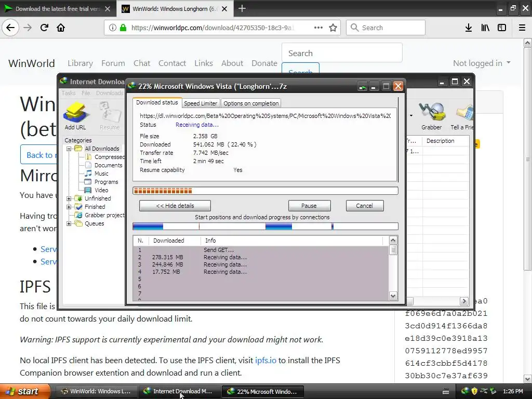Close the free trial download tab
The height and width of the screenshot is (399, 532).
click(x=107, y=9)
